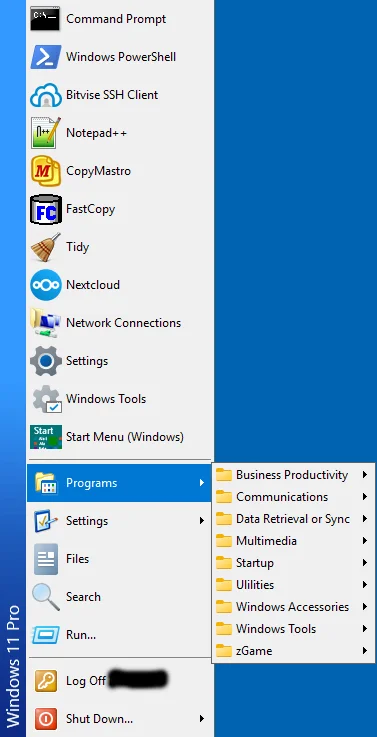Viewport: 377px width, 737px height.
Task: Click the Multimedia folder icon
Action: [224, 541]
